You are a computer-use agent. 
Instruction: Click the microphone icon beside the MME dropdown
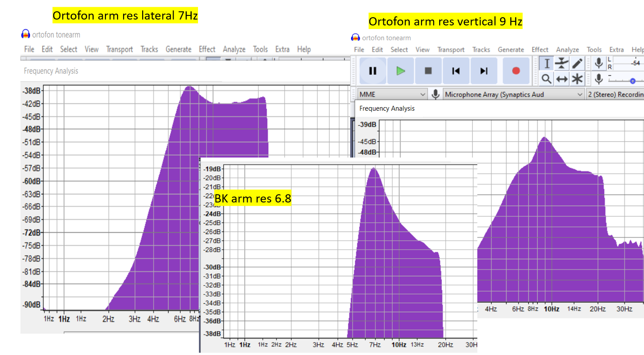436,94
